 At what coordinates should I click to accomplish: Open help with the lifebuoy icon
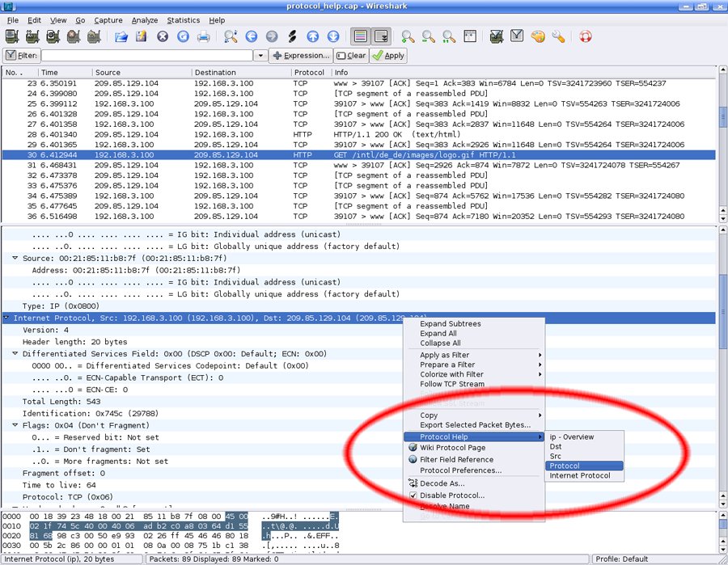tap(586, 36)
